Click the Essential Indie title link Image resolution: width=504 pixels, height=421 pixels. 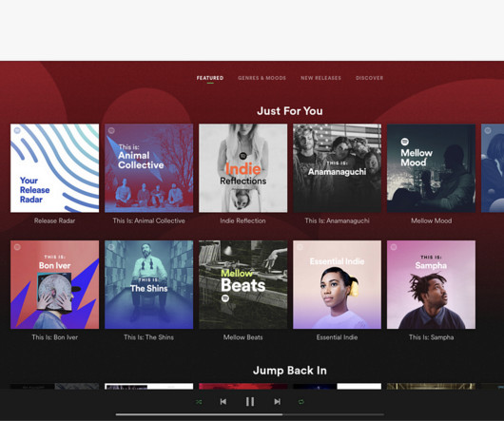point(337,337)
